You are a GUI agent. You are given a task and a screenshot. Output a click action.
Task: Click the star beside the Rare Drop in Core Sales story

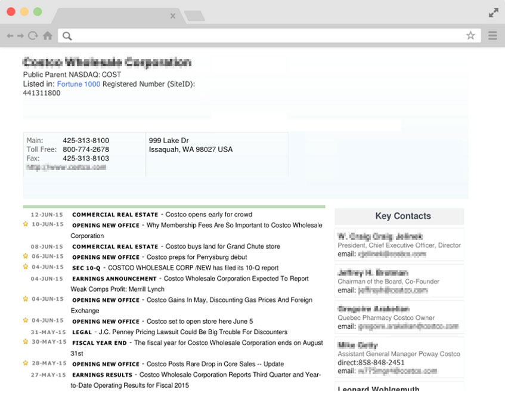(x=26, y=363)
